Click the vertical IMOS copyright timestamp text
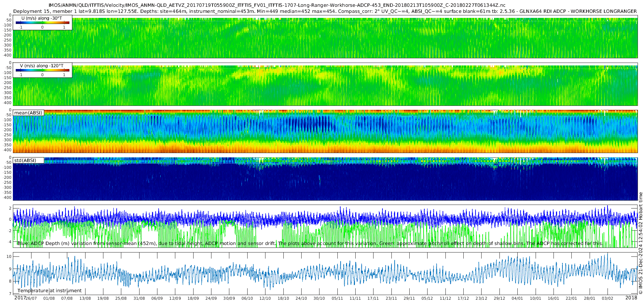The width and height of the screenshot is (644, 304). tap(640, 243)
